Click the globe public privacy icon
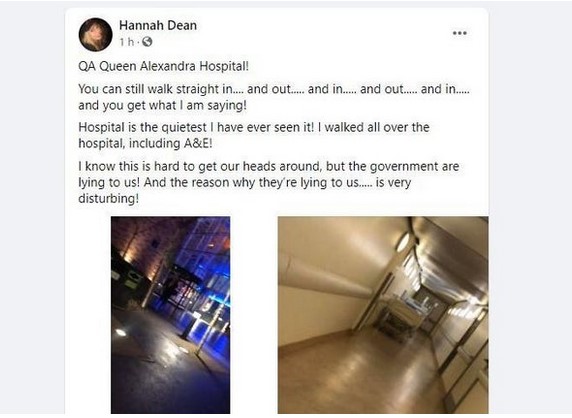The image size is (572, 418). tap(147, 42)
